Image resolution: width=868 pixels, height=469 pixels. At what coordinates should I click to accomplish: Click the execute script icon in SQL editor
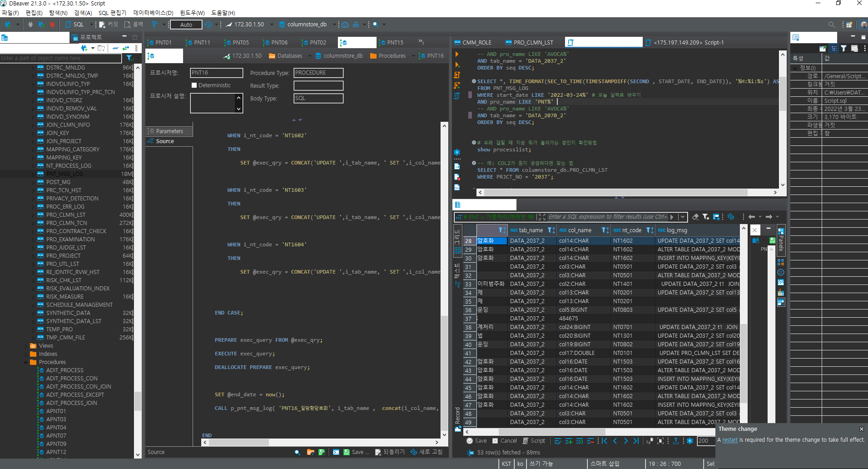[457, 75]
